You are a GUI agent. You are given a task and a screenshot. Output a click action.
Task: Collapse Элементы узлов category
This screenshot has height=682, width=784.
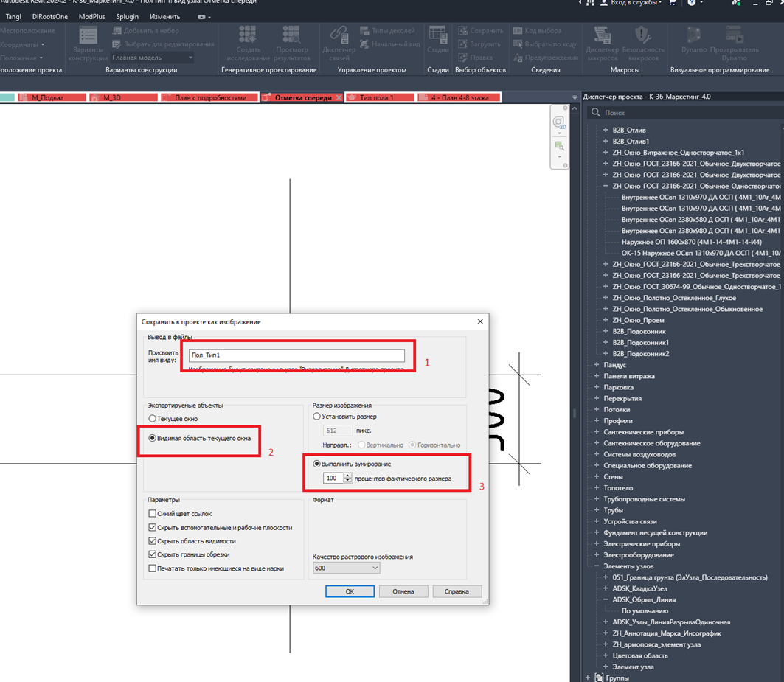coord(597,566)
